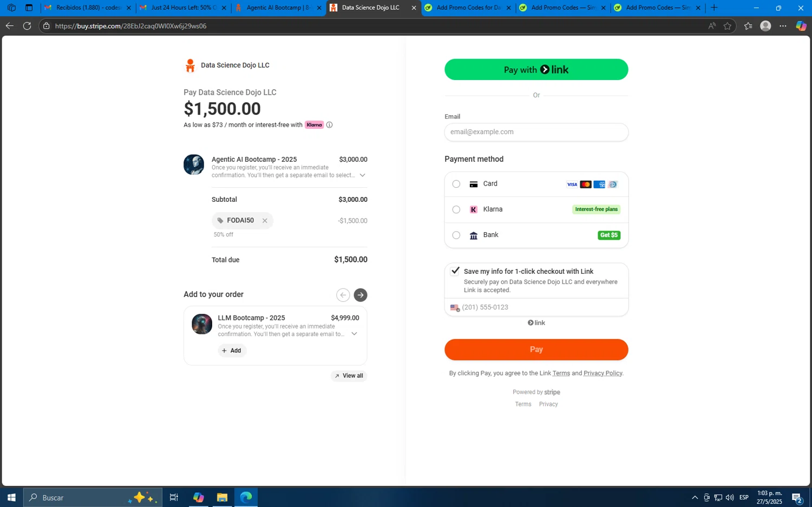Select the Klarna payment method
Screen dimensions: 812x507
point(456,209)
